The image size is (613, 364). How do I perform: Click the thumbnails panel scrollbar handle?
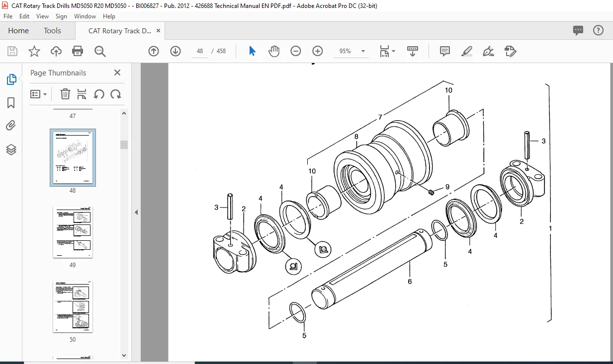(124, 145)
